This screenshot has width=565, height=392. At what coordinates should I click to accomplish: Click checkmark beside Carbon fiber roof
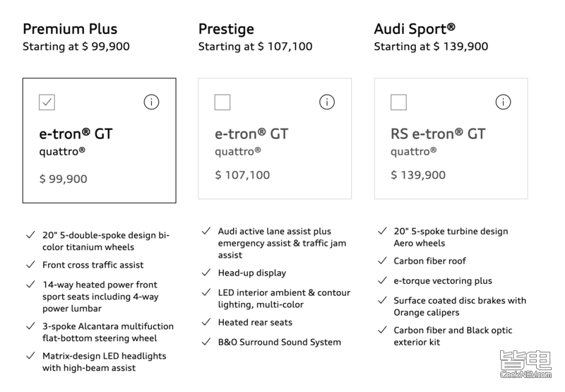click(x=382, y=261)
